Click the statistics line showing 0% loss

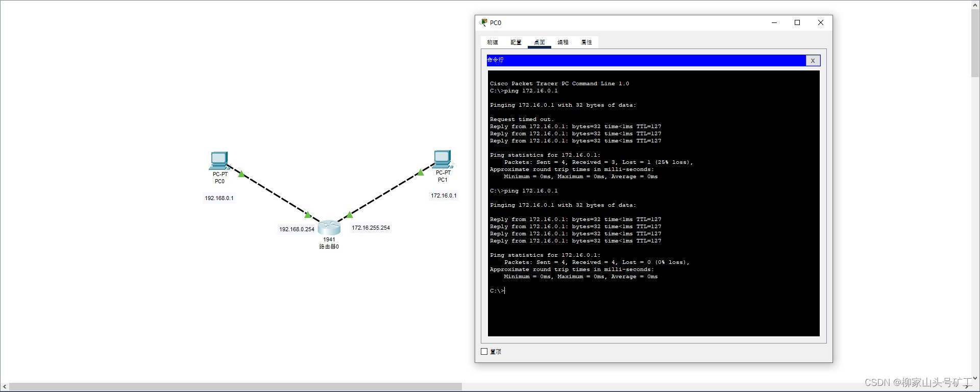(597, 262)
